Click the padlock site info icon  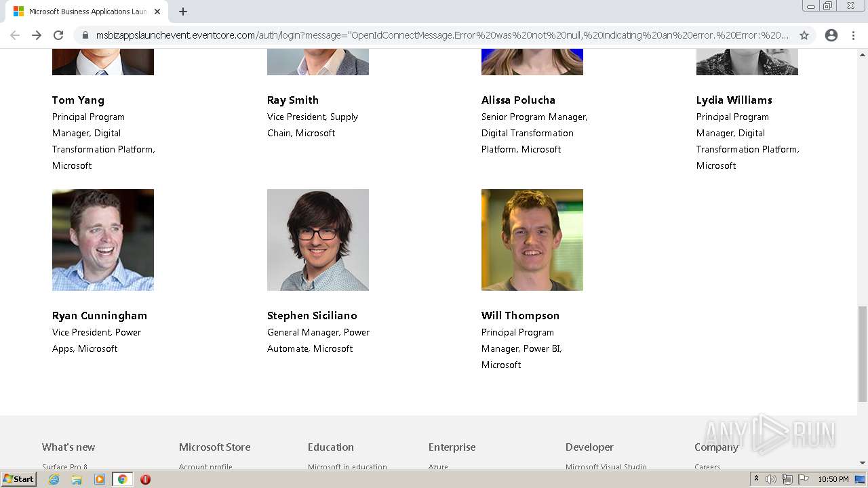(x=85, y=35)
